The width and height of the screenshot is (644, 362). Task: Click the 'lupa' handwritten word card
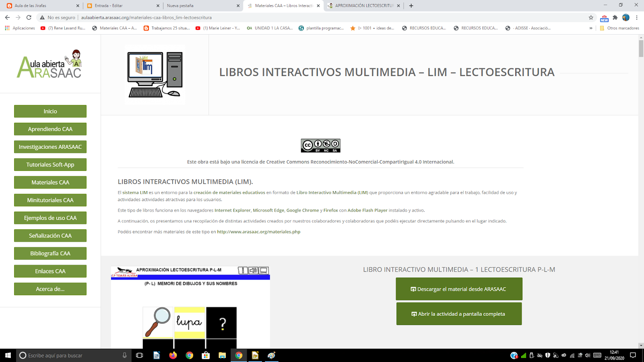click(190, 323)
